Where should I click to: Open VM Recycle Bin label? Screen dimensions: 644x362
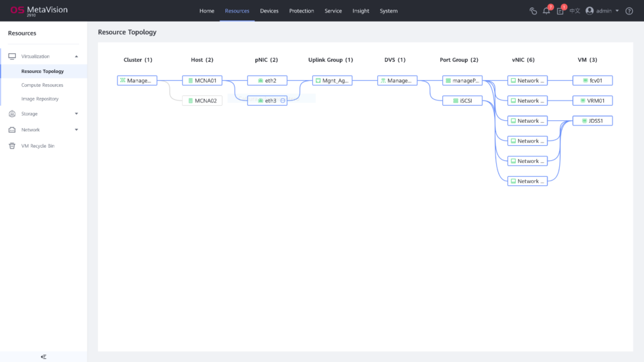38,146
